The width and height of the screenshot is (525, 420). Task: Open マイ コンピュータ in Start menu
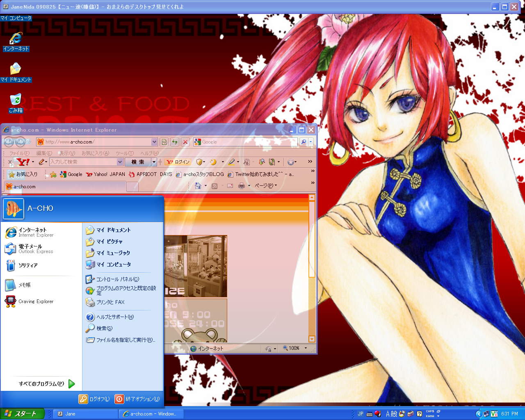(x=108, y=265)
